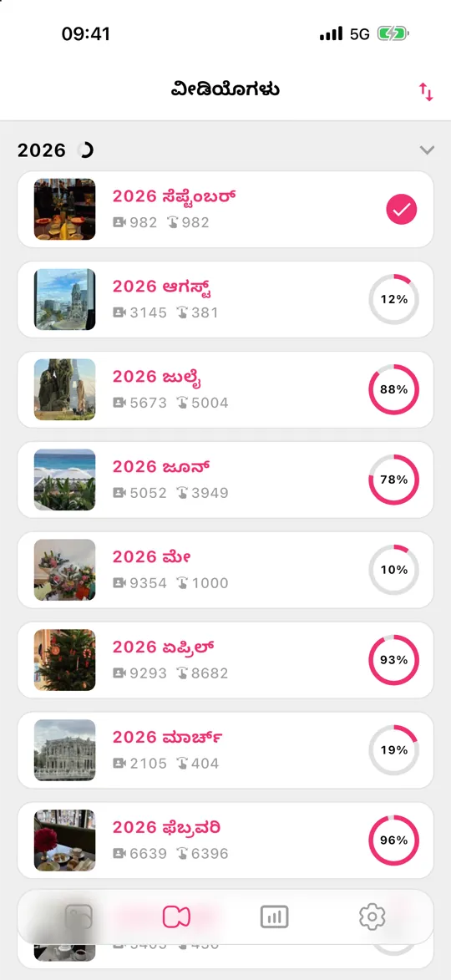This screenshot has width=451, height=980.
Task: Open the Photos tab icon
Action: tap(79, 917)
